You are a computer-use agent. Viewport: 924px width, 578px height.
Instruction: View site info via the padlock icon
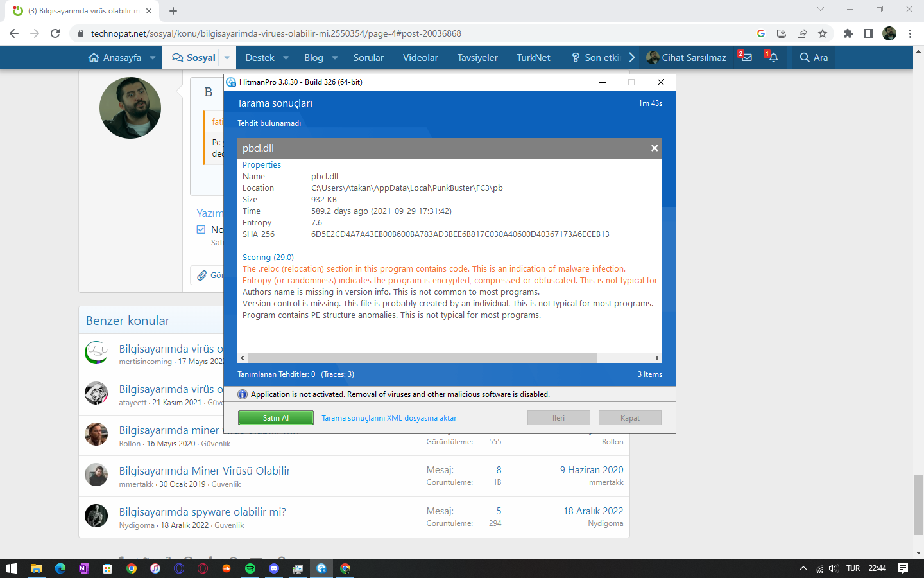point(80,33)
